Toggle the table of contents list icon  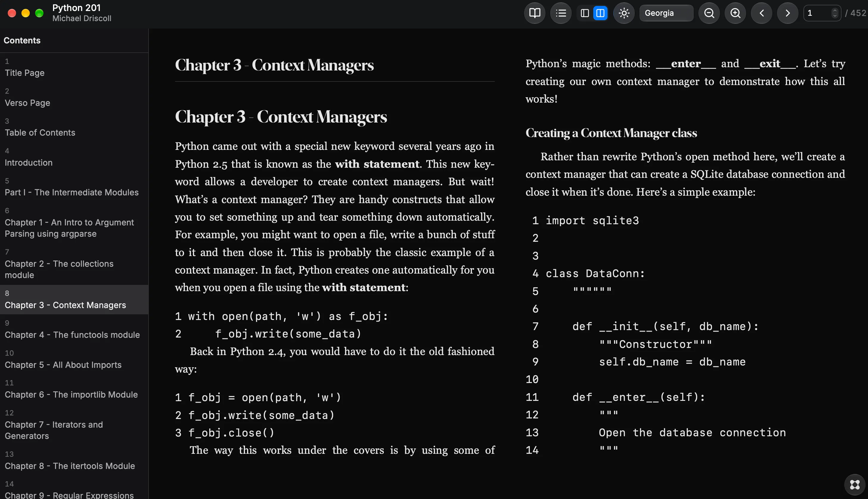561,13
